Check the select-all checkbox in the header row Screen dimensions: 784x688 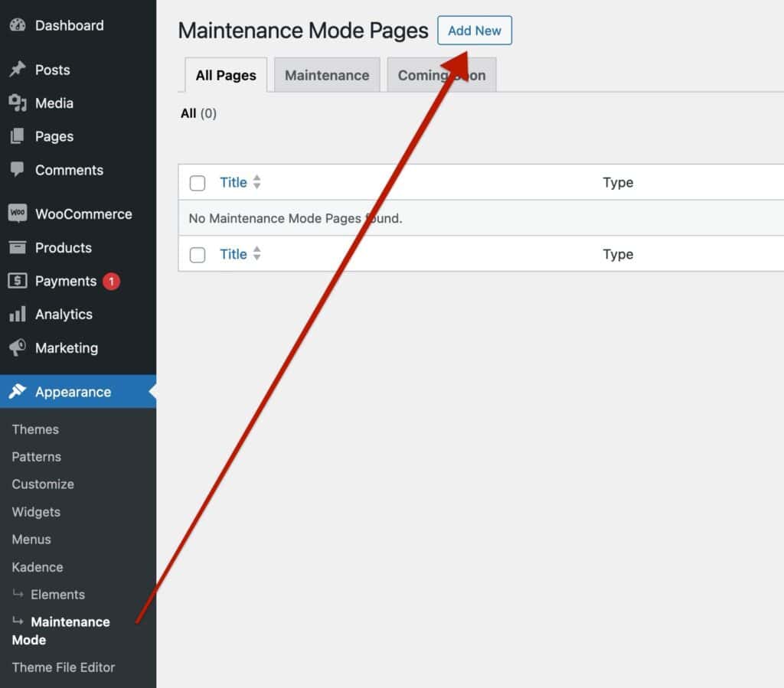tap(198, 183)
